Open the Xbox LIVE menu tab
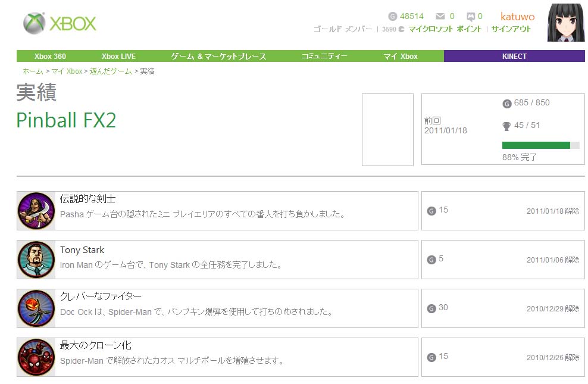588x384 pixels. pyautogui.click(x=118, y=56)
